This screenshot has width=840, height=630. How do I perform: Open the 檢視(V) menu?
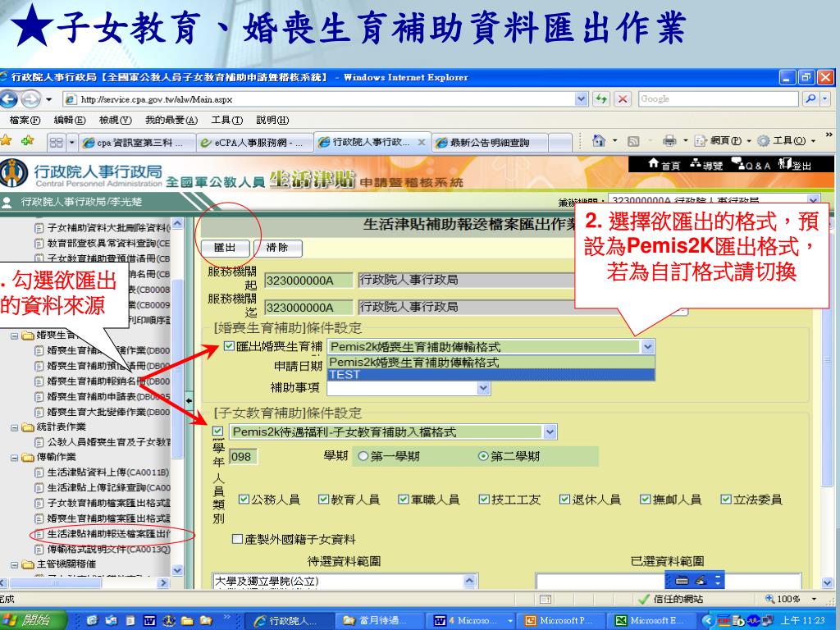pyautogui.click(x=115, y=120)
